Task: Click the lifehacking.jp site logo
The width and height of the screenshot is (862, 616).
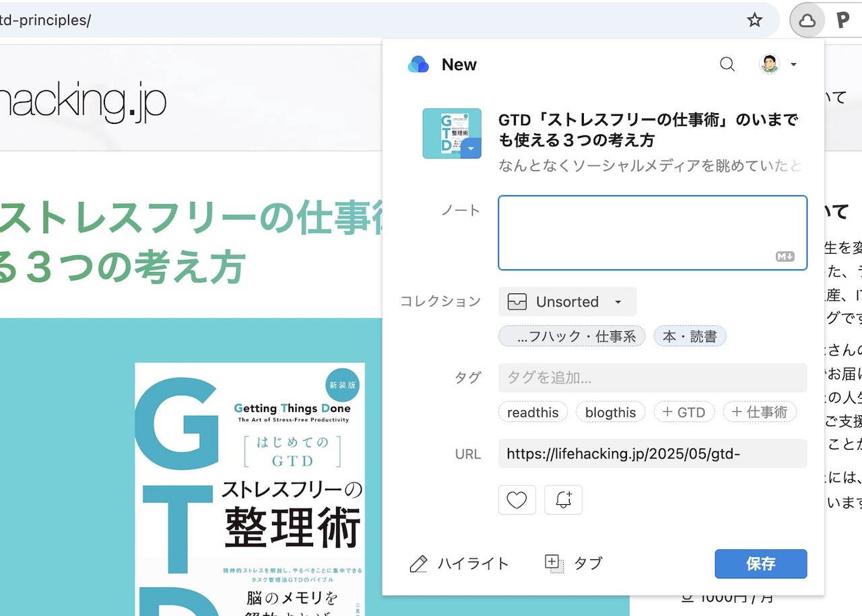Action: tap(83, 101)
